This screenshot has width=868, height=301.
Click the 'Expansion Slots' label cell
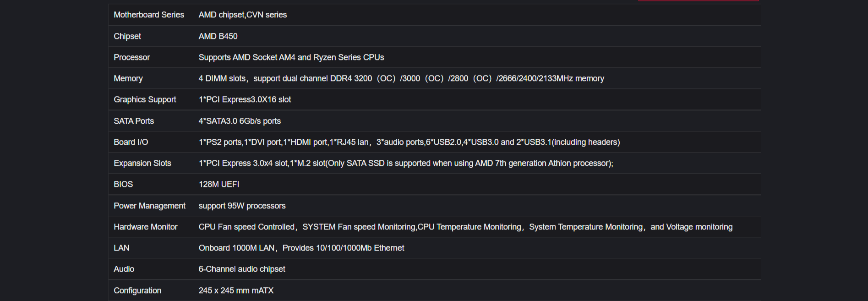(x=142, y=163)
